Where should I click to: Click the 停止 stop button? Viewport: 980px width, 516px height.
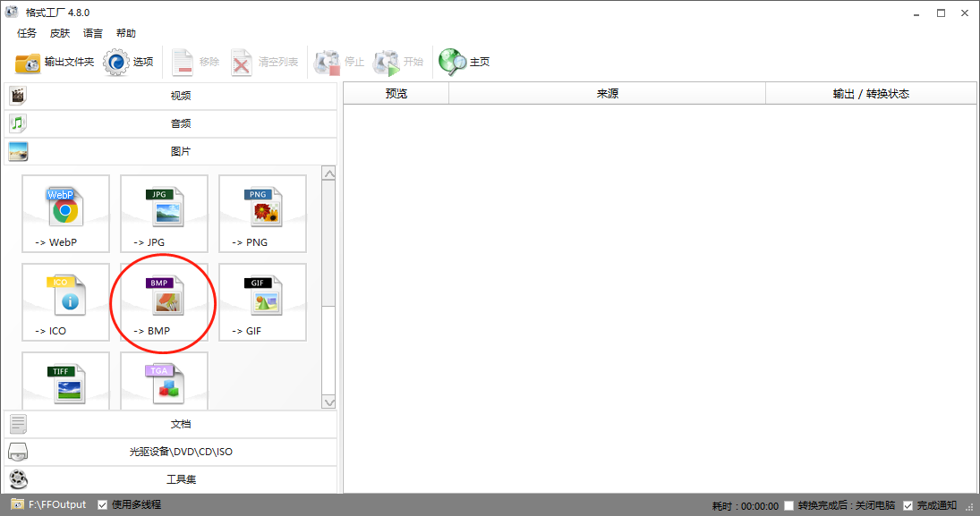[x=339, y=62]
